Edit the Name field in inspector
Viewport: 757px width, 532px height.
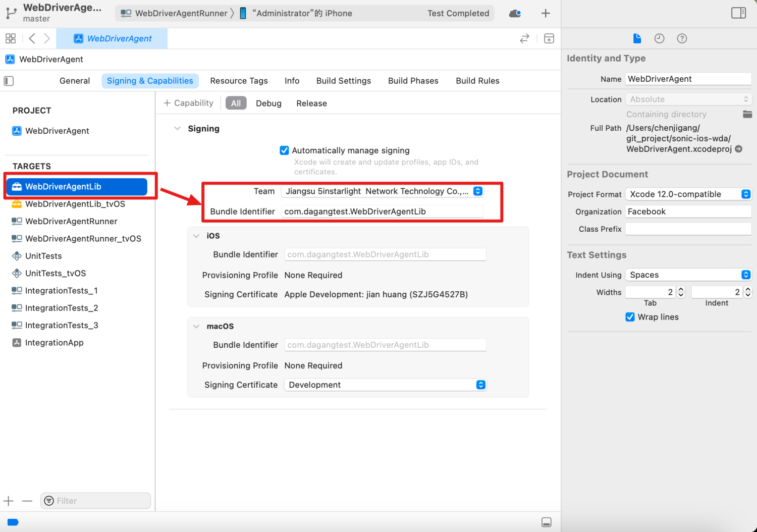pos(688,79)
